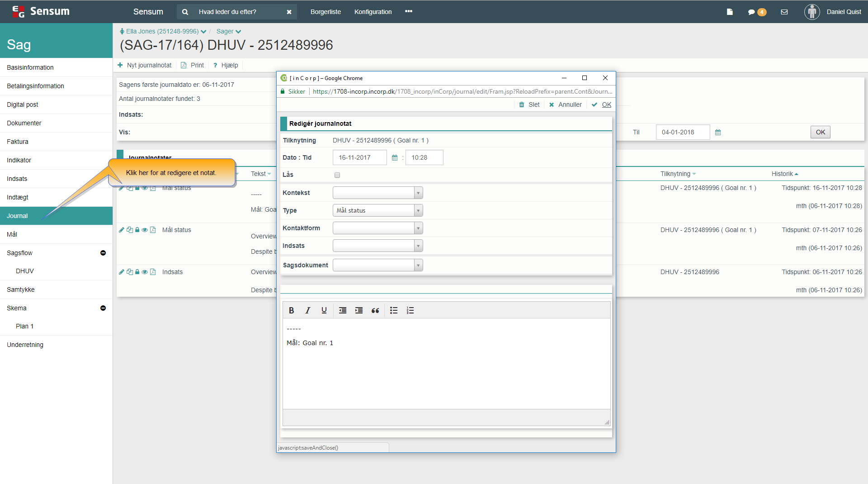Click the Slet trash button
868x484 pixels.
point(529,104)
